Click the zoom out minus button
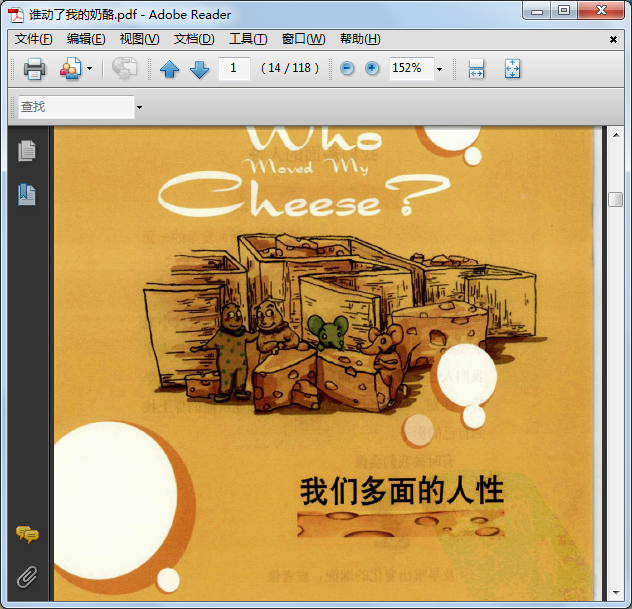 (x=347, y=68)
